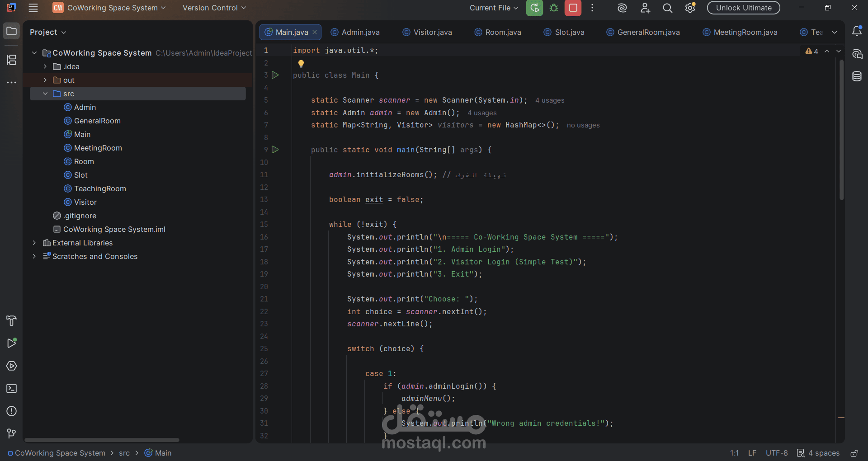Open the AI Assistant swirl icon in toolbar

click(622, 8)
